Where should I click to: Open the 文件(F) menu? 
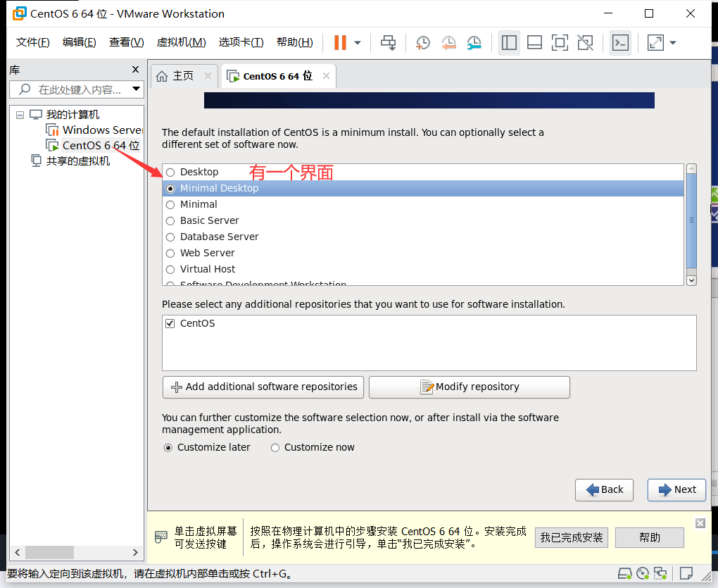32,42
